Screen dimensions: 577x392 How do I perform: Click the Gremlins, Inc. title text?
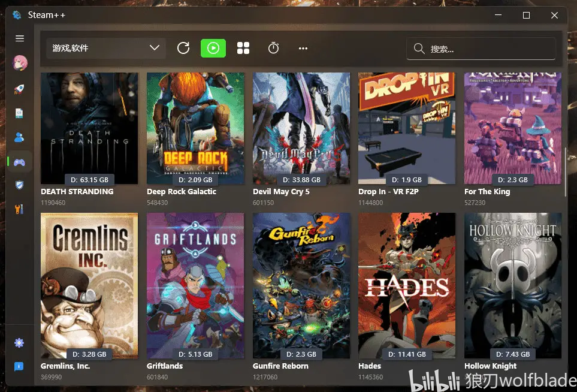point(65,366)
